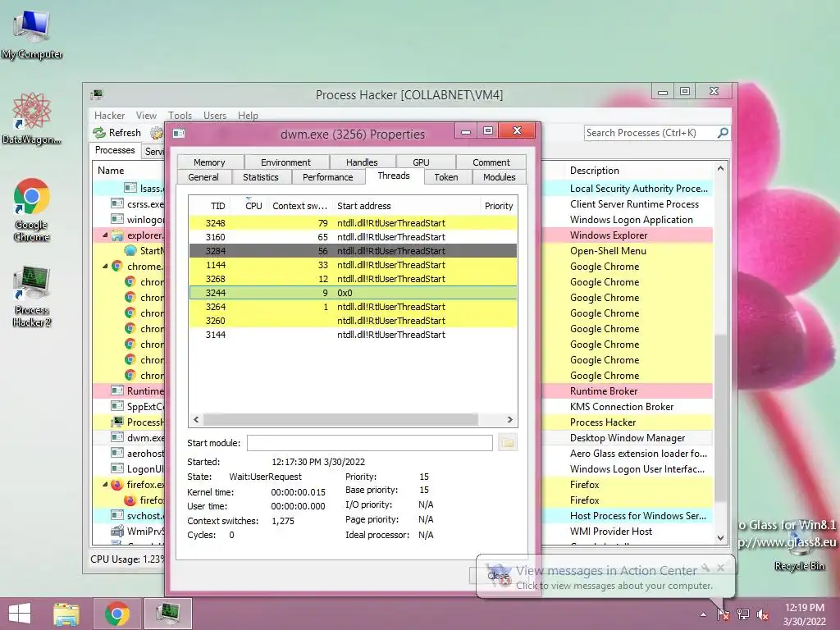Switch to the Memory tab
Screen dimensions: 840x630
(209, 162)
